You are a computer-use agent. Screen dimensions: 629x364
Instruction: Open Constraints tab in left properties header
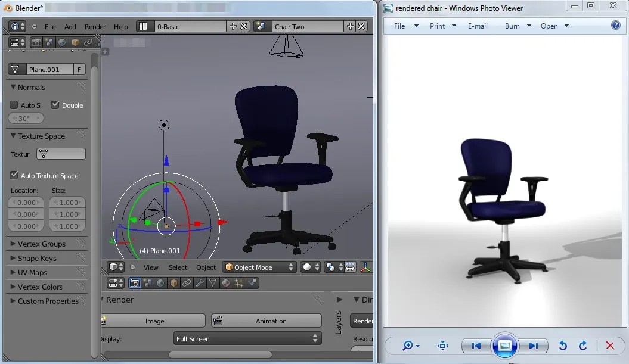click(x=88, y=42)
